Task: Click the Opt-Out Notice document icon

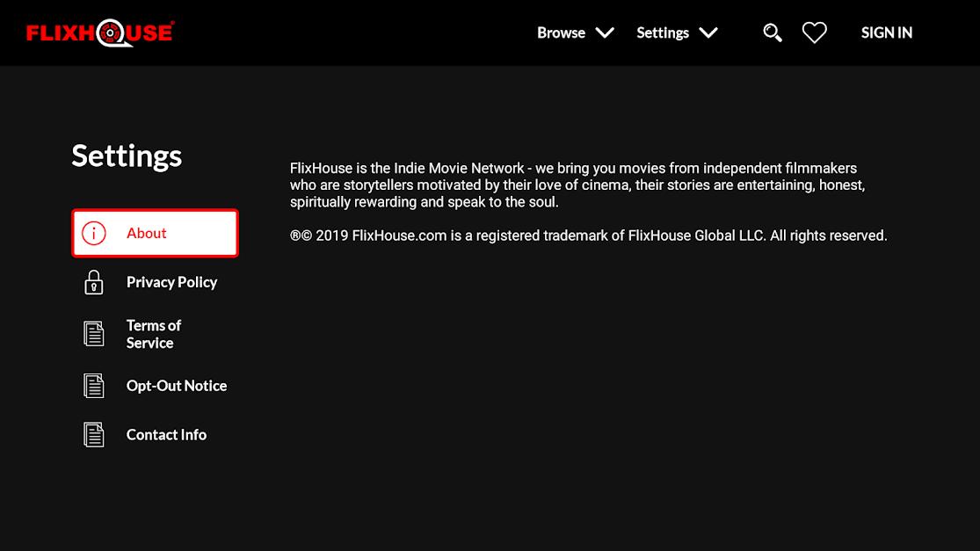Action: coord(94,386)
